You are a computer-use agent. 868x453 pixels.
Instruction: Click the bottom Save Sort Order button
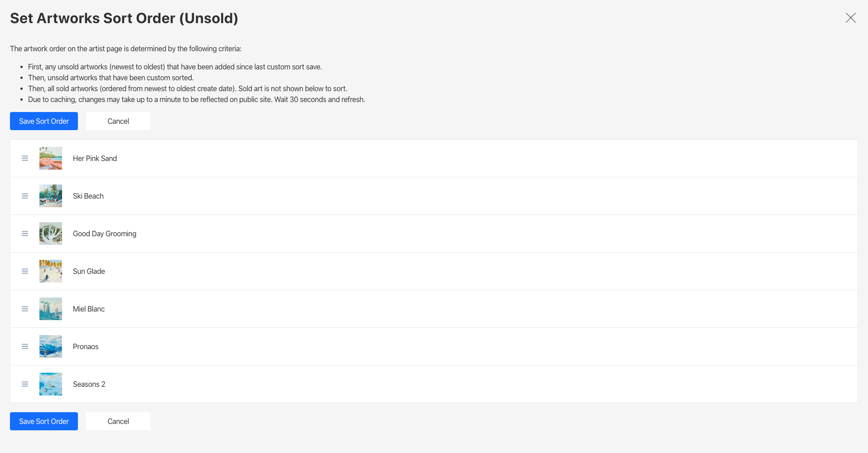(43, 421)
